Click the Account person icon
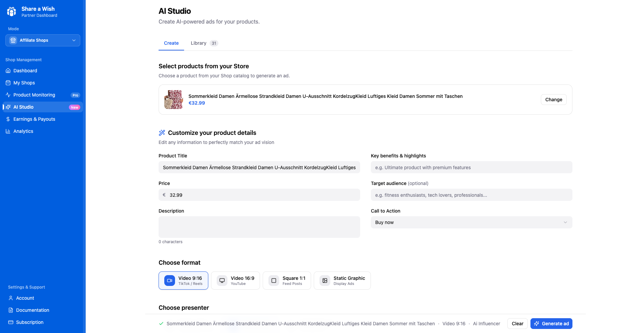This screenshot has height=333, width=644. coord(11,298)
